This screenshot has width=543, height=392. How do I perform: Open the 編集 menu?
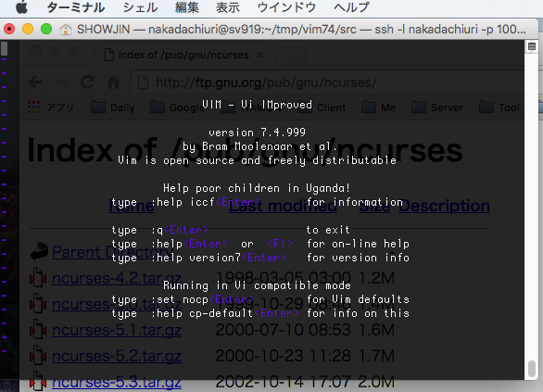[x=187, y=7]
